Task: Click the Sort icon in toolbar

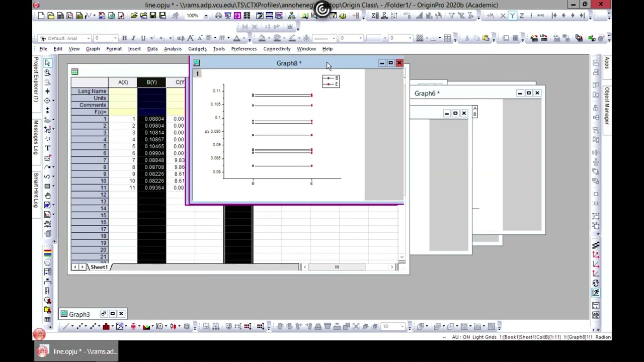Action: (394, 16)
